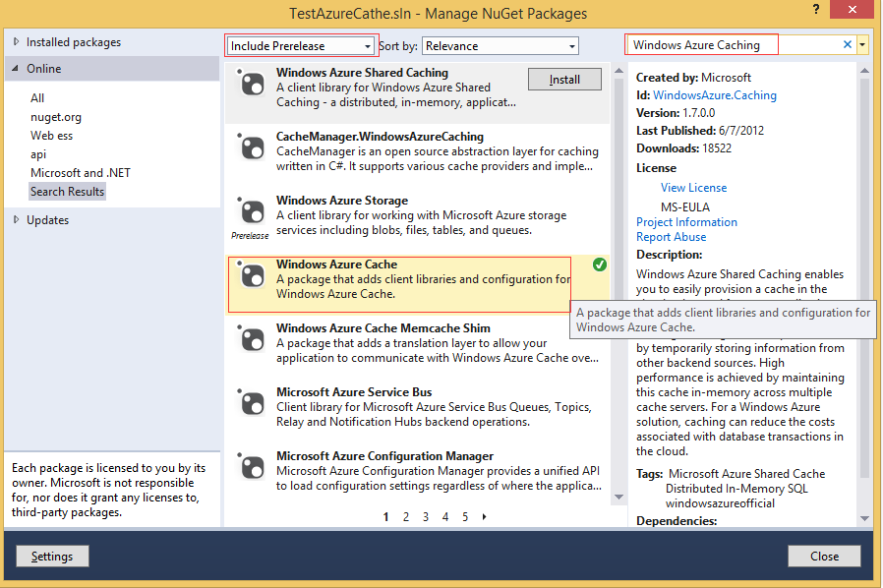883x588 pixels.
Task: Click the Windows Azure Caching search field
Action: tap(733, 44)
